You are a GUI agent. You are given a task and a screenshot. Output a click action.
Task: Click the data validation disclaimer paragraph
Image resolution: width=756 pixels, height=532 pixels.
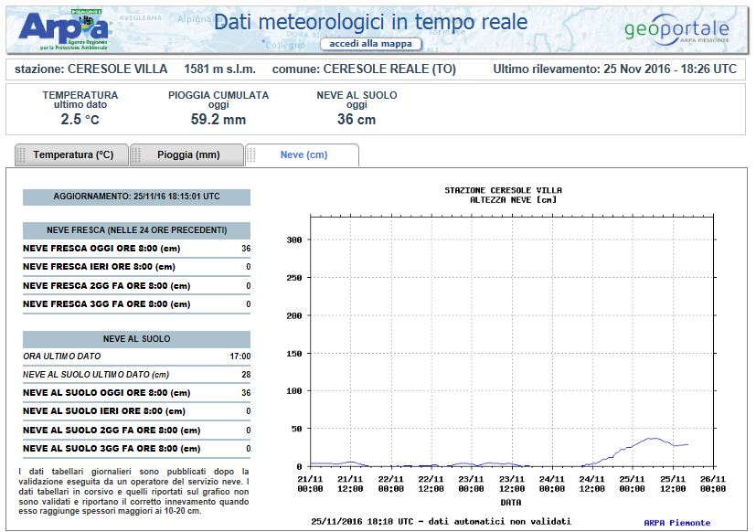[134, 491]
